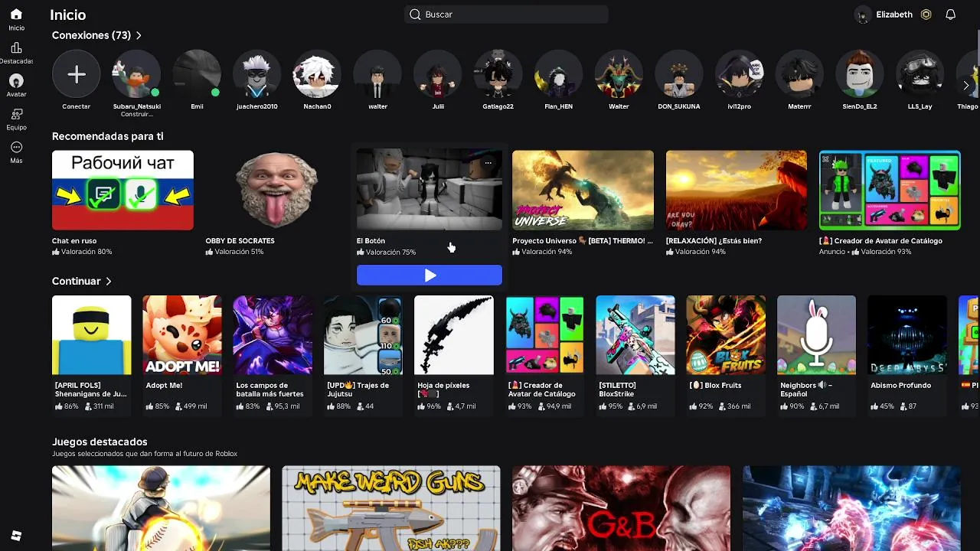Screen dimensions: 980x551
Task: Click the El Botón game title
Action: [x=371, y=241]
